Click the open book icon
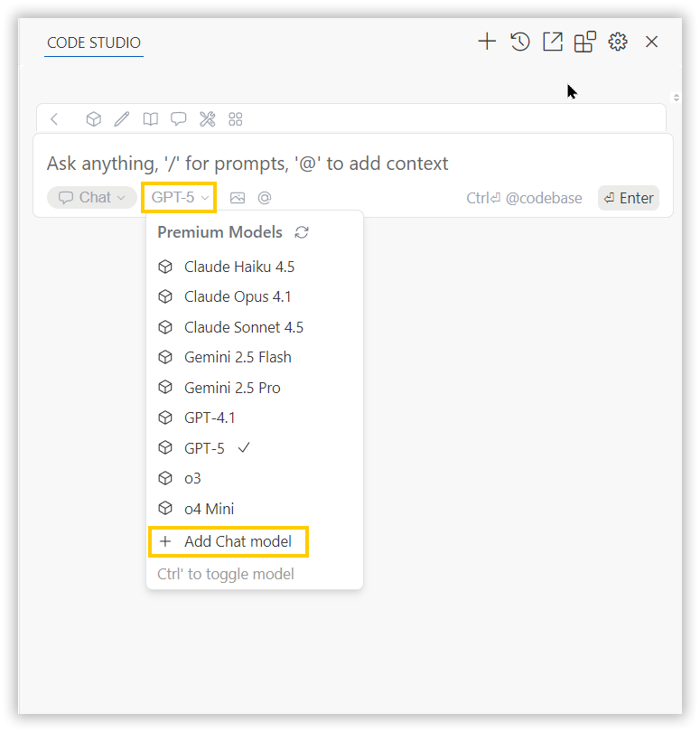Screen dimensions: 700x732 (x=151, y=119)
